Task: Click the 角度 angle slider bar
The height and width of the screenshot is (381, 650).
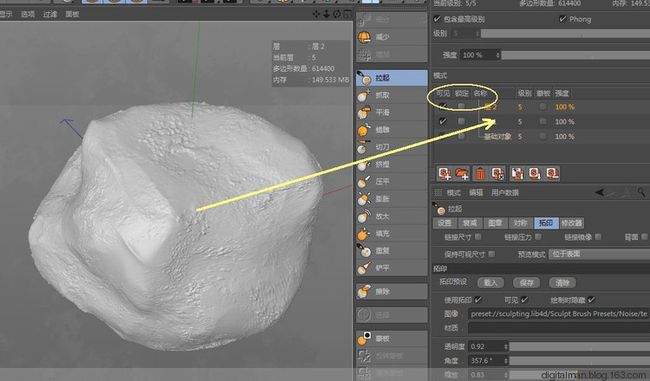Action: coord(580,361)
